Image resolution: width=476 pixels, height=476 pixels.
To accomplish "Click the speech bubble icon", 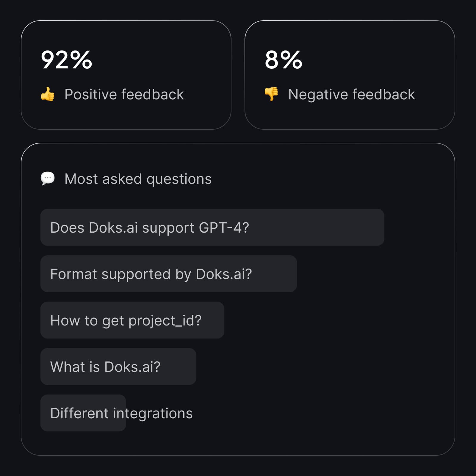I will [x=48, y=178].
